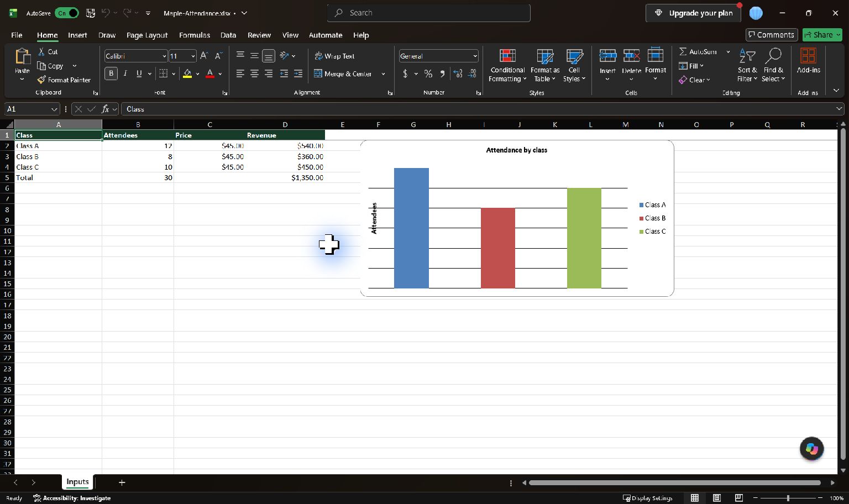
Task: Click the Percent Style icon
Action: coord(428,73)
